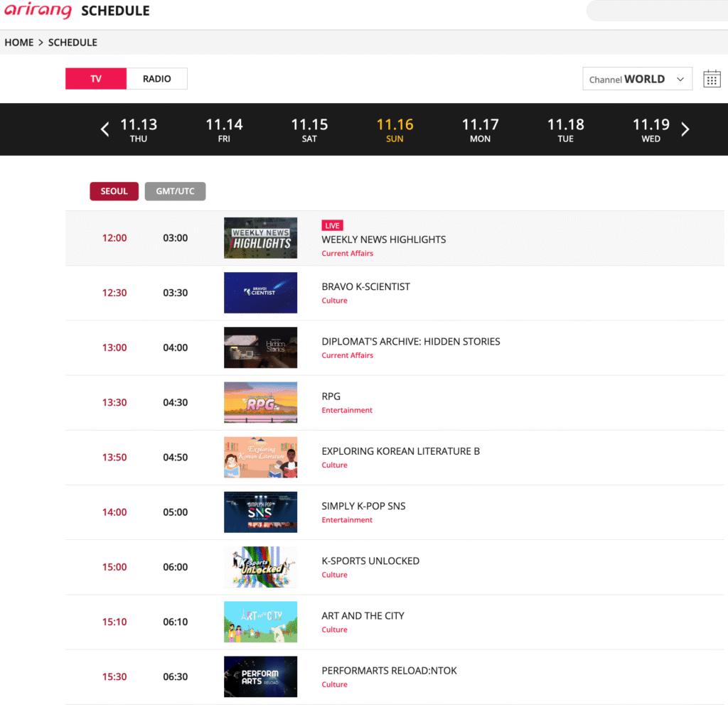The height and width of the screenshot is (707, 728).
Task: Switch to the RADIO schedule
Action: coord(156,79)
